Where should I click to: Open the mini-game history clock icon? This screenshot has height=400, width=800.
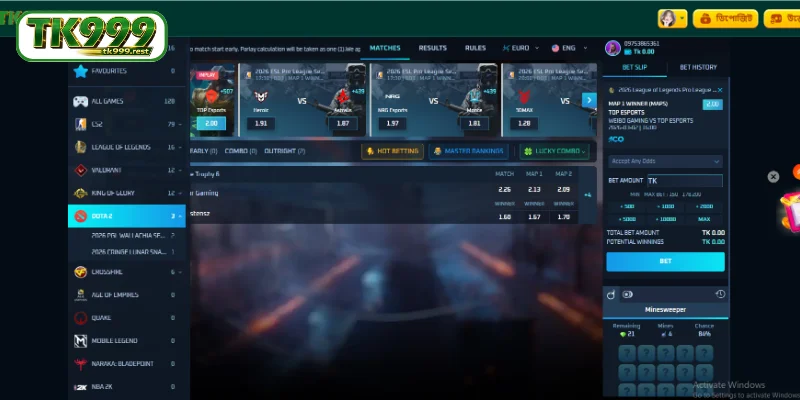720,294
